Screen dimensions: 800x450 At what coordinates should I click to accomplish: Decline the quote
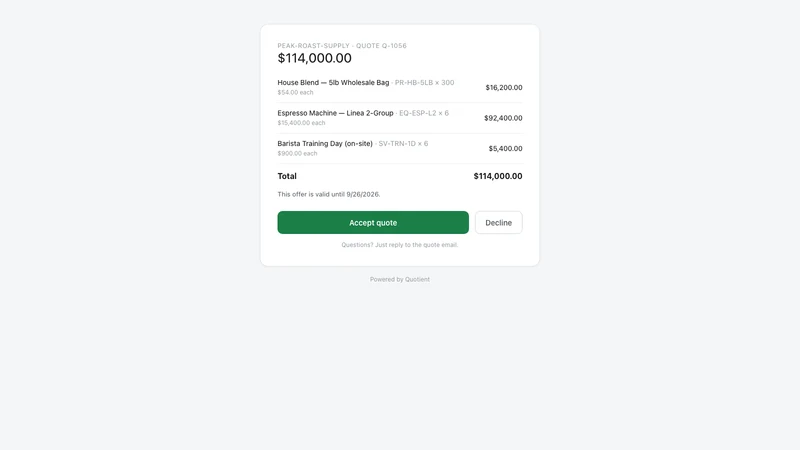498,222
